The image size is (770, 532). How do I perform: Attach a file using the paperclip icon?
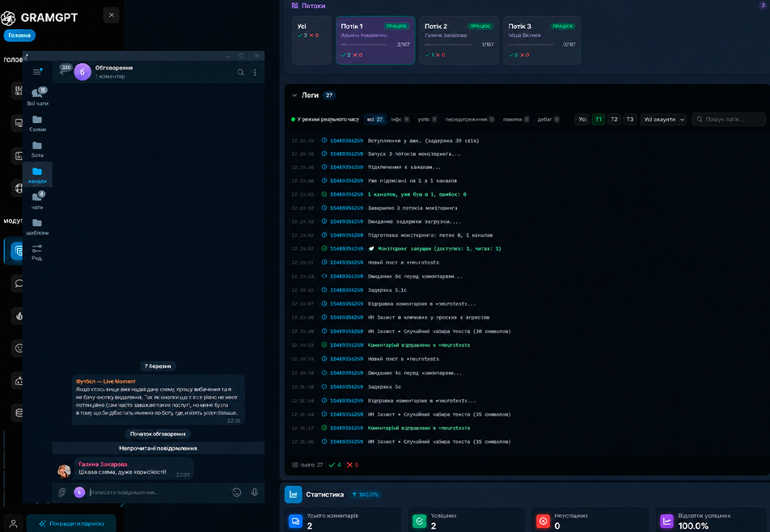[x=61, y=492]
